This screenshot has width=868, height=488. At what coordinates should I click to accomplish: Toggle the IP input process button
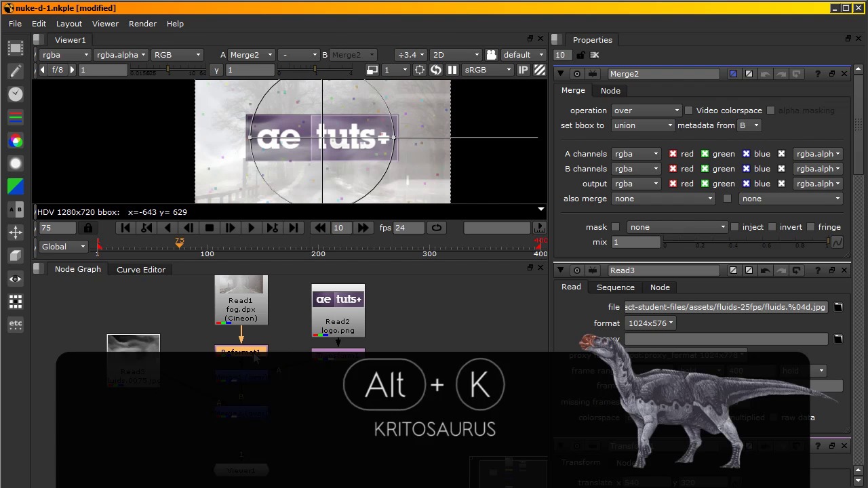[x=524, y=70]
